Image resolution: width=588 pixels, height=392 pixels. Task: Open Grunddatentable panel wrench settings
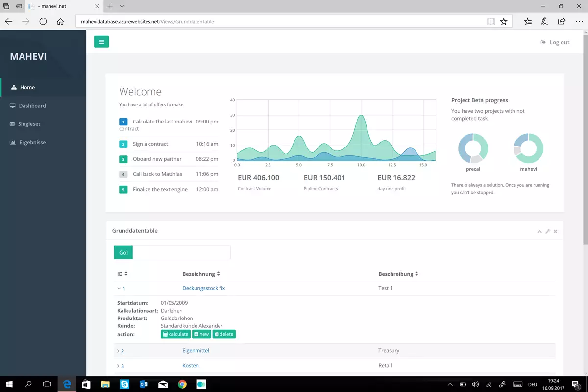pos(548,231)
